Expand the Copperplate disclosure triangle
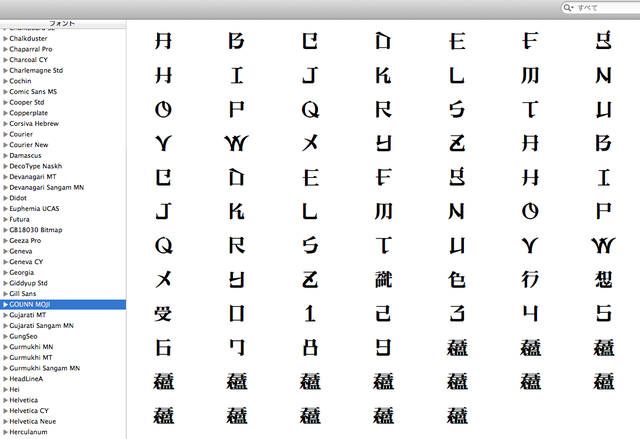 [x=5, y=113]
